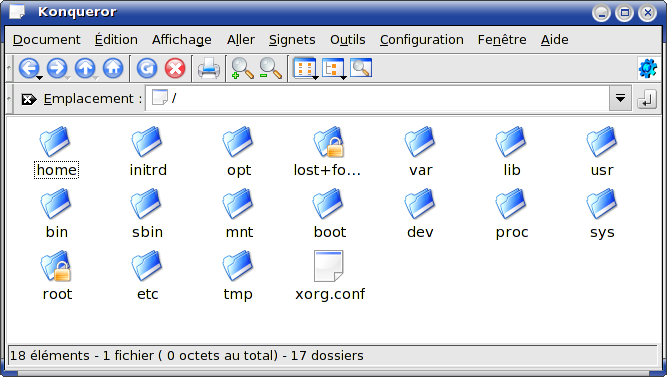
Task: Select the tmp folder
Action: (x=238, y=276)
